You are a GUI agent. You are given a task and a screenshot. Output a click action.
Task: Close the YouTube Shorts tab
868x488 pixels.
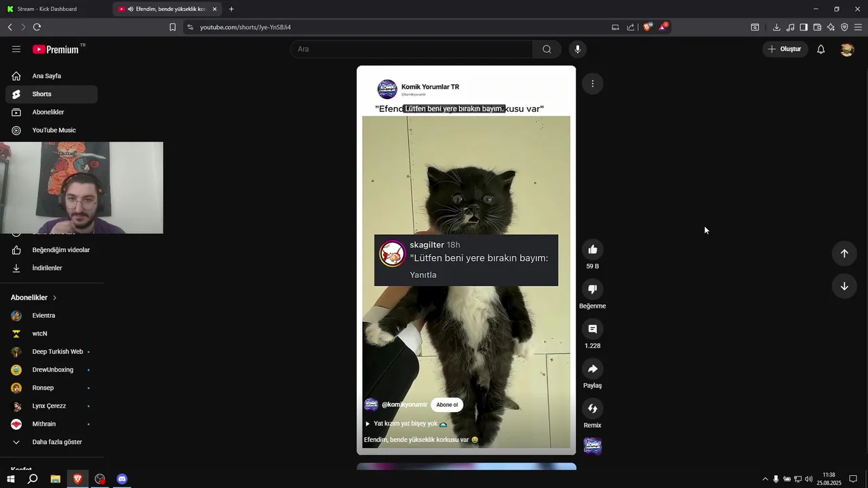pyautogui.click(x=214, y=9)
